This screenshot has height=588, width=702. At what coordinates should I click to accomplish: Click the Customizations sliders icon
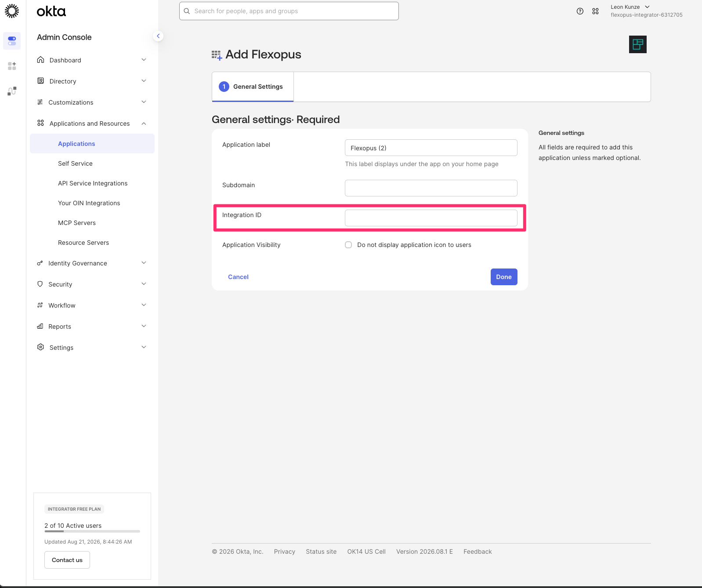pyautogui.click(x=40, y=102)
